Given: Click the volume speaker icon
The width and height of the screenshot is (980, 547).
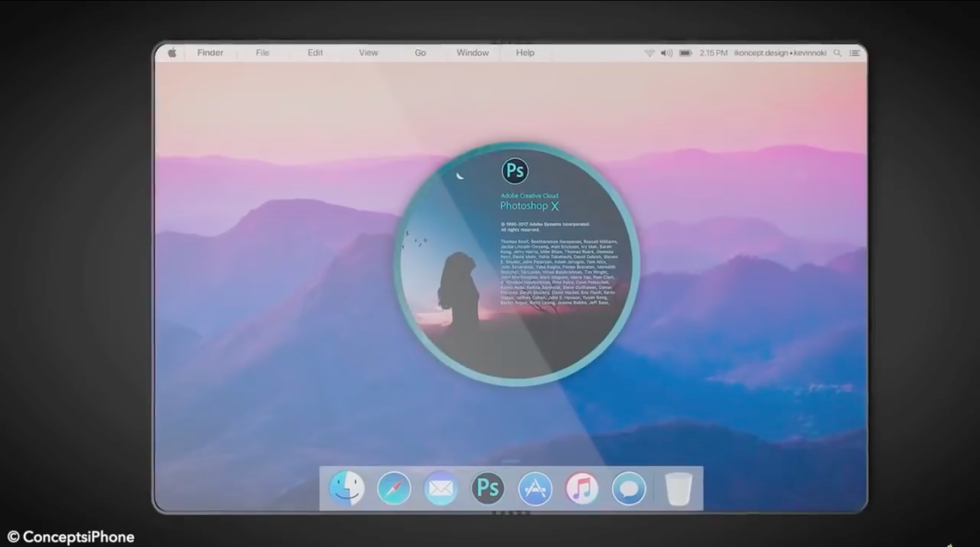Looking at the screenshot, I should coord(666,52).
